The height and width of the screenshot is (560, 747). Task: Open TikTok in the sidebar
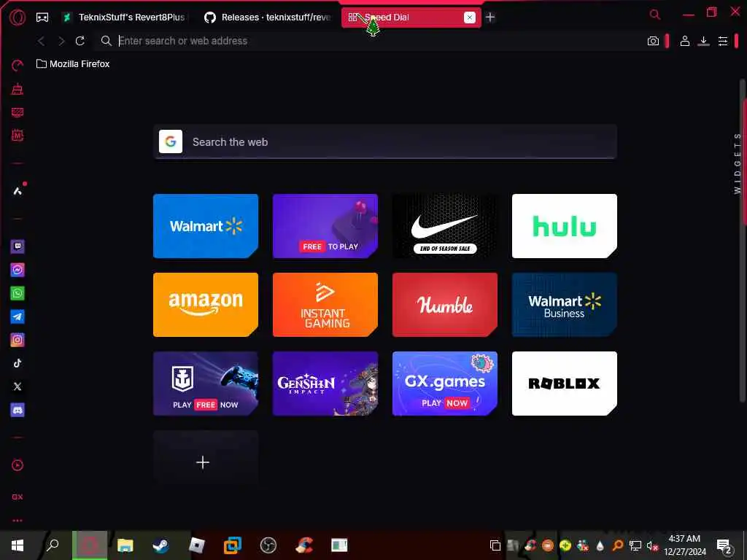(18, 363)
